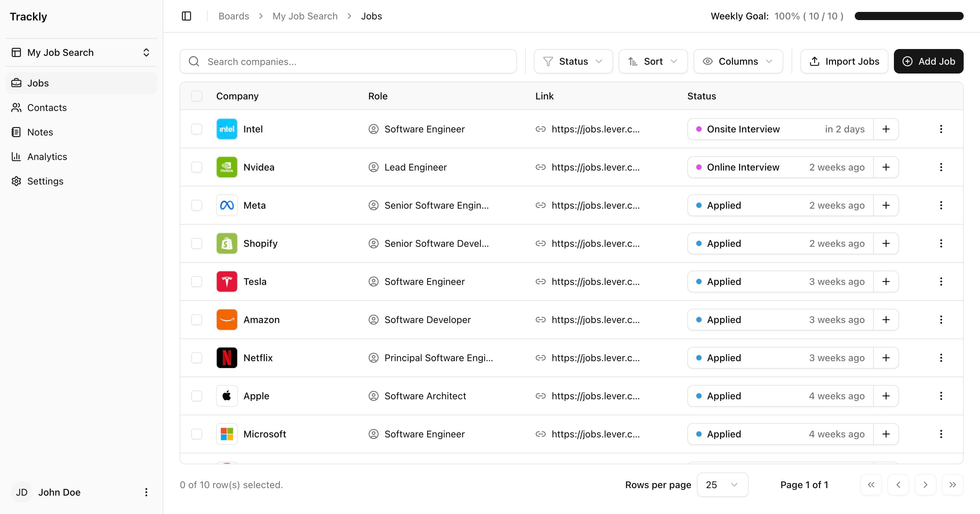Open row actions menu for Netflix
Screen dimensions: 980x514
pyautogui.click(x=941, y=358)
